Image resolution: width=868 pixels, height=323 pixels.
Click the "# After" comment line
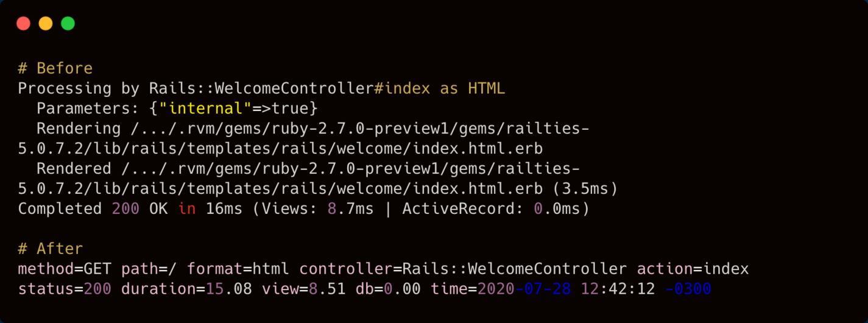(x=50, y=249)
